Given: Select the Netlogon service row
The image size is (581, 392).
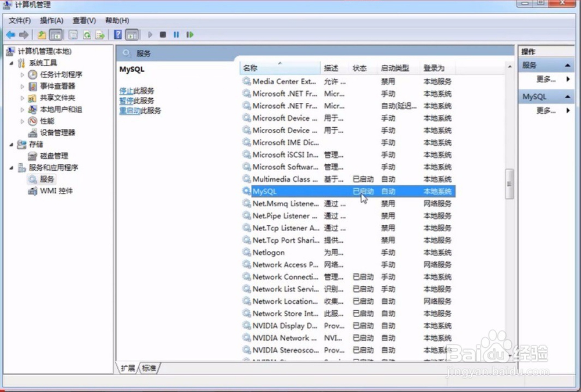Looking at the screenshot, I should click(x=348, y=253).
